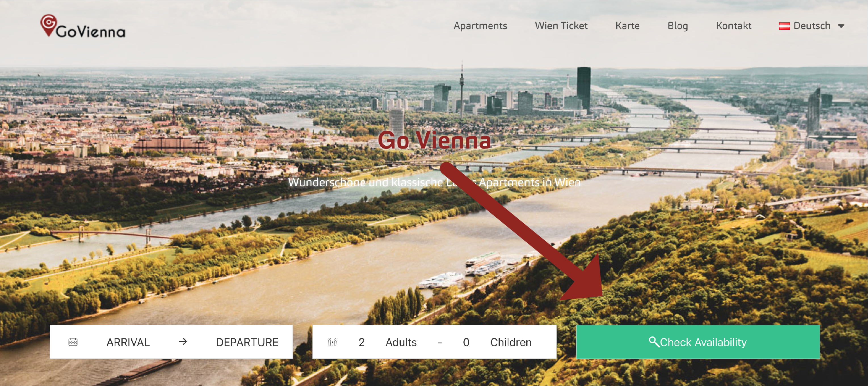Expand the Deutsch language dropdown arrow
The width and height of the screenshot is (868, 386).
(841, 26)
